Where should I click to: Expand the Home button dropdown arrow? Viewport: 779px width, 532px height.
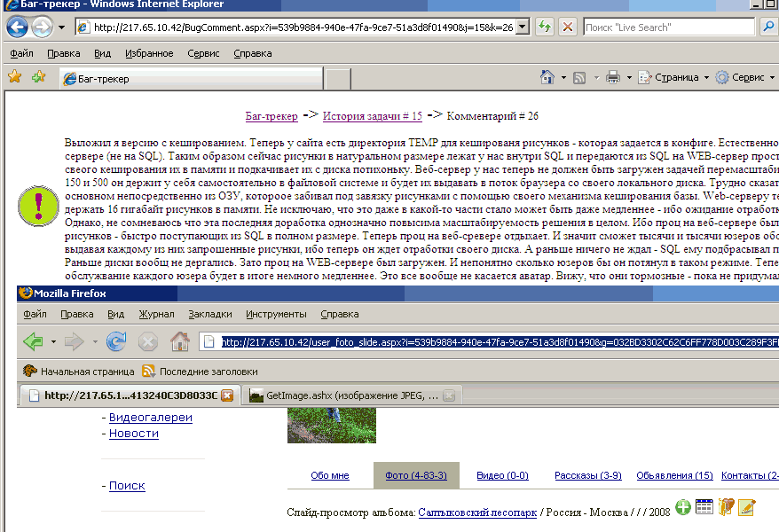[563, 77]
